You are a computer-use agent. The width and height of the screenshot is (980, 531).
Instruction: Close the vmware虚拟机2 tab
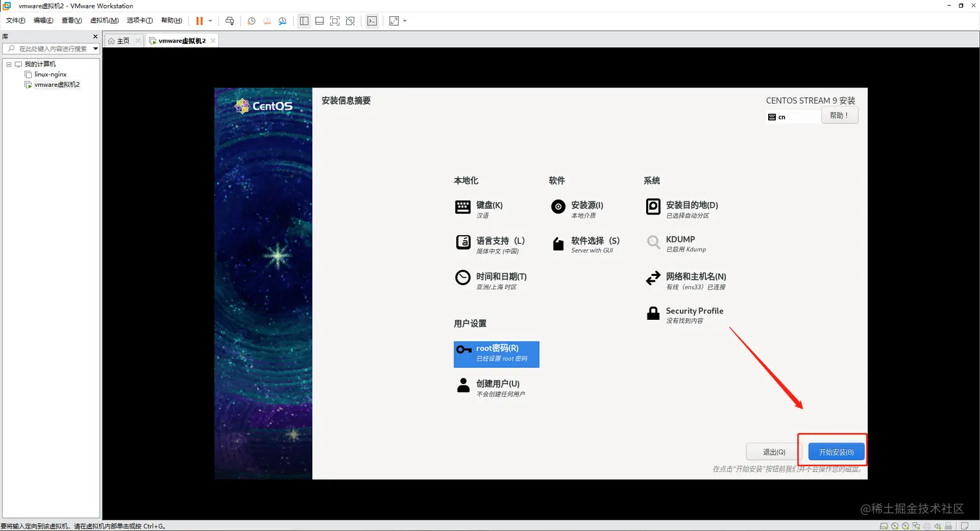[213, 41]
